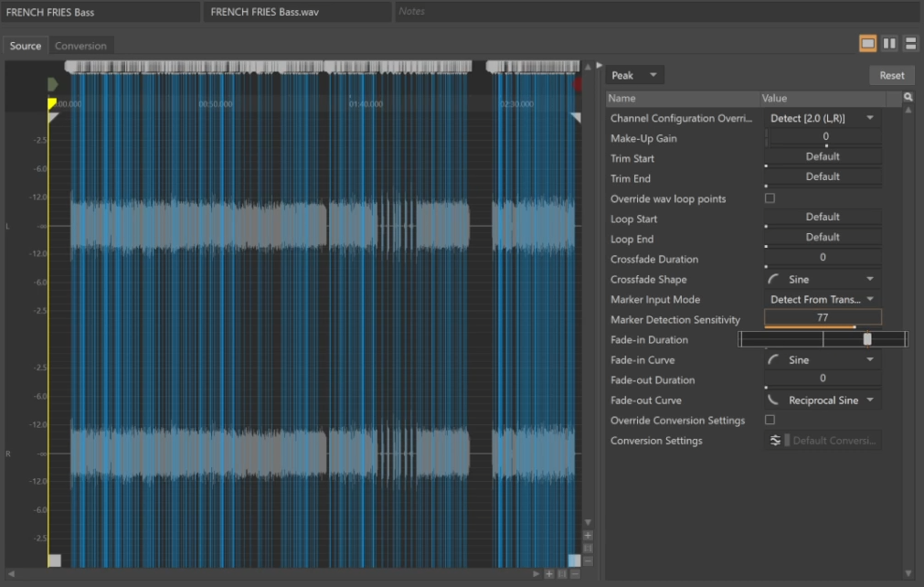Click the fade-out handle square at waveform bottom-right
Image resolution: width=924 pixels, height=587 pixels.
[x=574, y=560]
